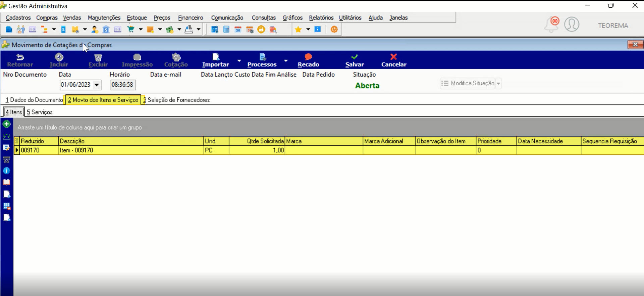Click the Importar button
644x296 pixels.
[216, 60]
